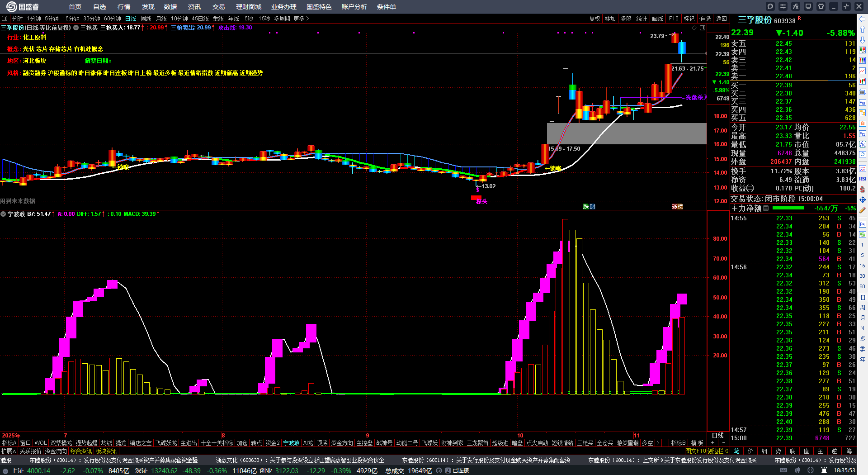Image resolution: width=868 pixels, height=475 pixels.
Task: Click the blue four-way move arrows icon
Action: point(863,199)
